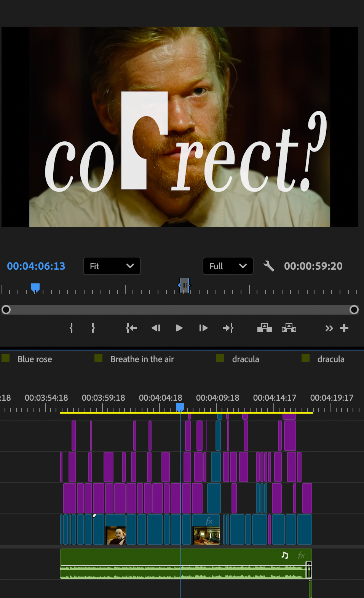
Task: Click the Mark Out bracket icon
Action: [x=93, y=328]
